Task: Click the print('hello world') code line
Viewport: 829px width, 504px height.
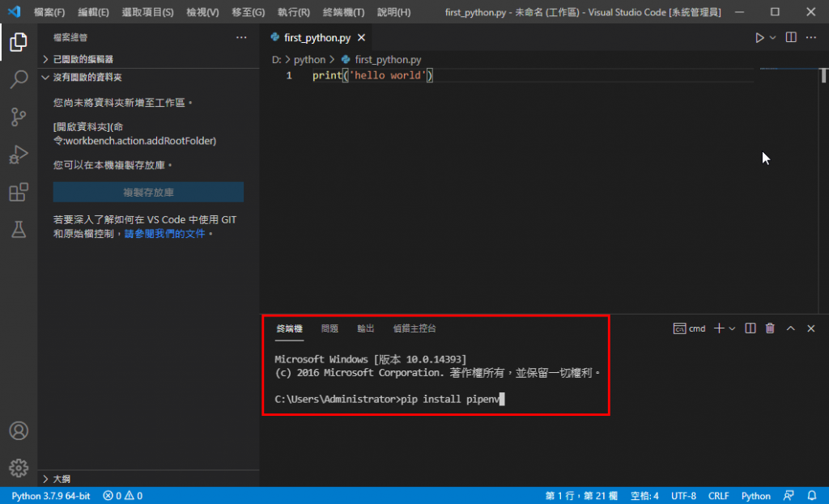Action: pyautogui.click(x=372, y=75)
